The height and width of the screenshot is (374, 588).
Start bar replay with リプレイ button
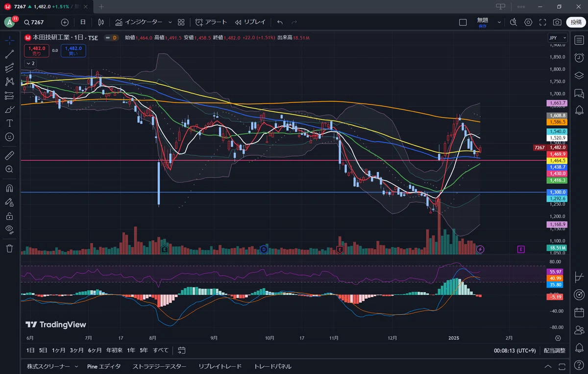click(250, 22)
